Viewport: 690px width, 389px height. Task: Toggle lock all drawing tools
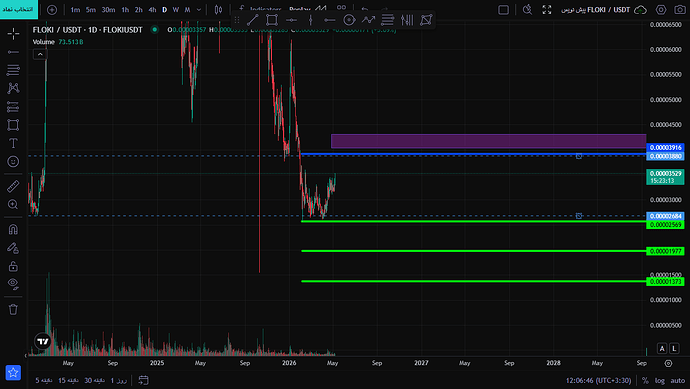(13, 266)
